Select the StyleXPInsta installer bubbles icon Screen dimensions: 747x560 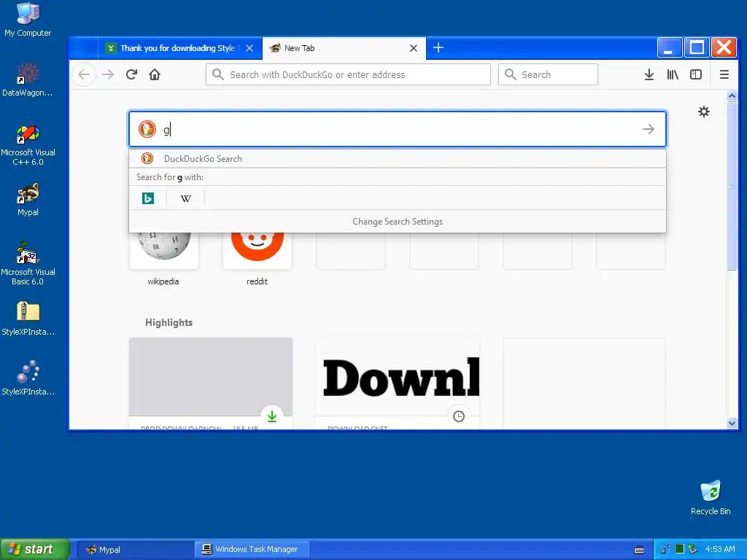coord(28,378)
